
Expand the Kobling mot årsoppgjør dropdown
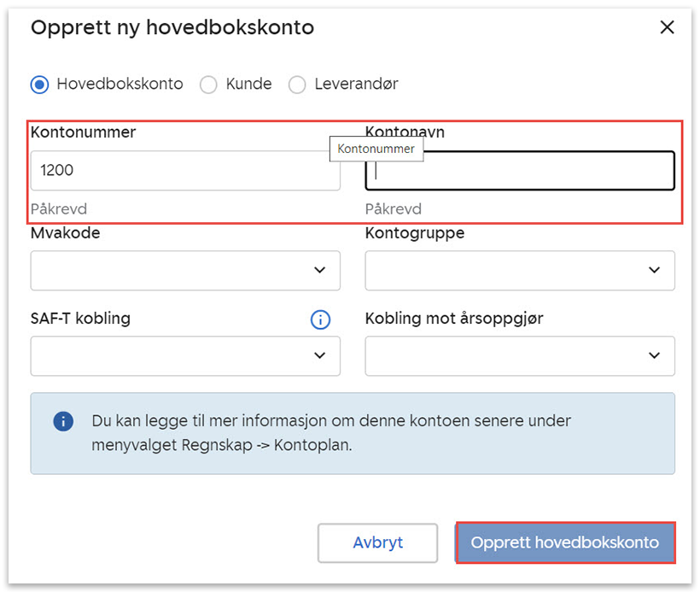click(x=520, y=355)
